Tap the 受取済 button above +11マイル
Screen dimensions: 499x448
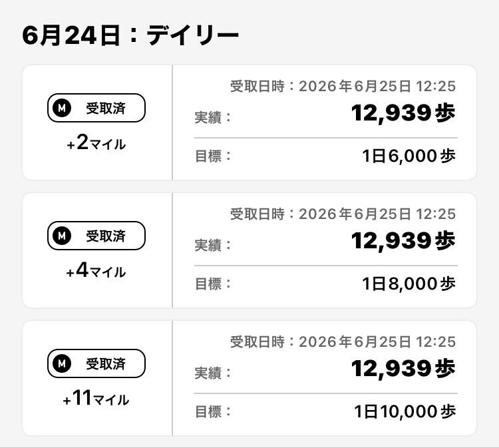(96, 363)
